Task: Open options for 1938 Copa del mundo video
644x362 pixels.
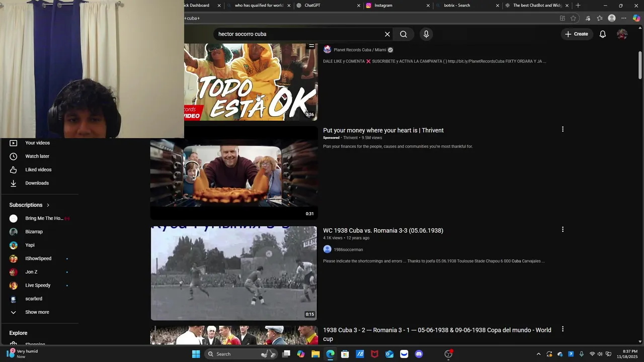Action: (x=562, y=329)
